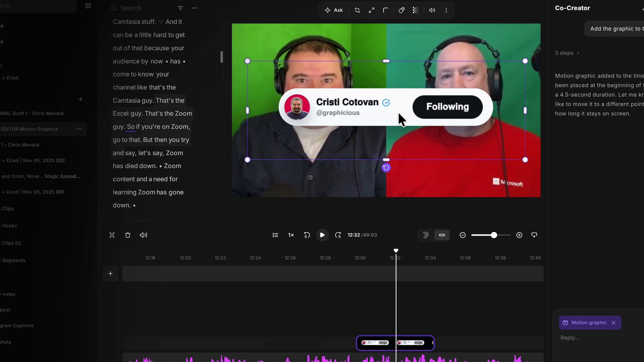Viewport: 644px width, 362px height.
Task: Add a new track with the plus button
Action: coord(110,274)
